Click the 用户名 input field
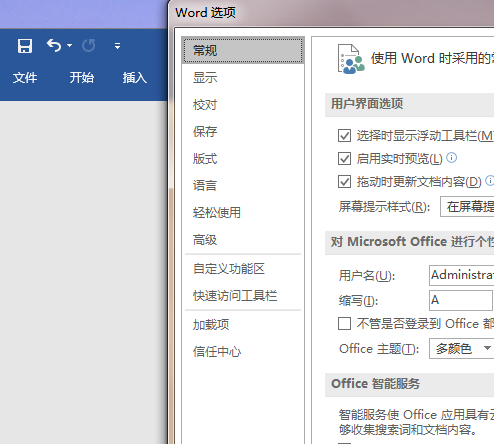Image resolution: width=494 pixels, height=444 pixels. [462, 275]
